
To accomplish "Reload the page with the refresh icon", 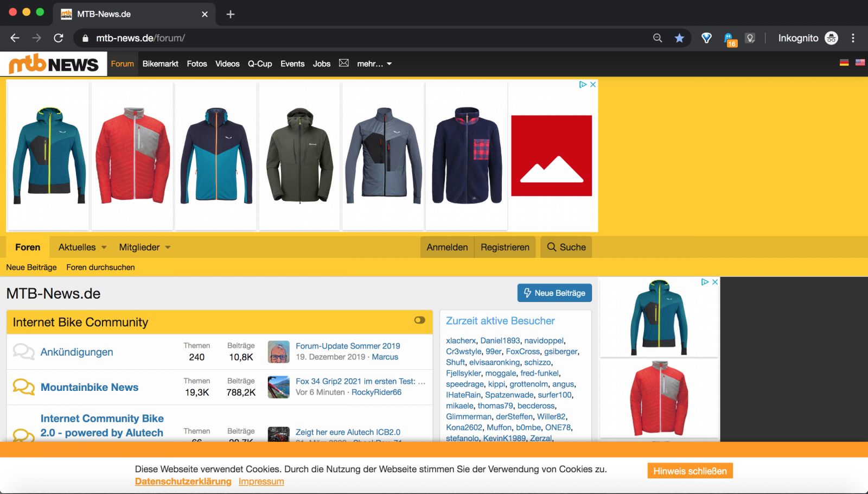I will coord(59,38).
